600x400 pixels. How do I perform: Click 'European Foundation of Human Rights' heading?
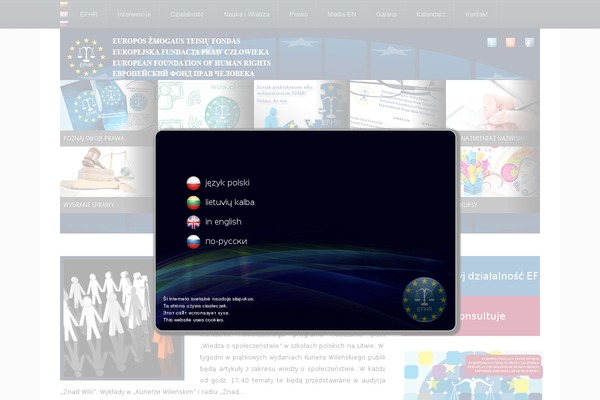192,63
